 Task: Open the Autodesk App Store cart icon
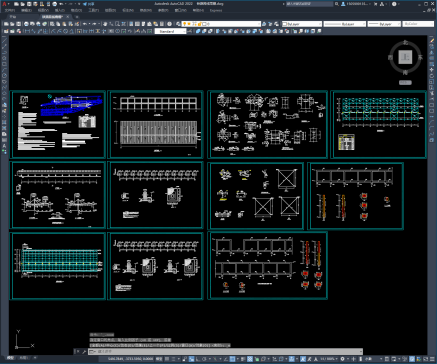376,4
